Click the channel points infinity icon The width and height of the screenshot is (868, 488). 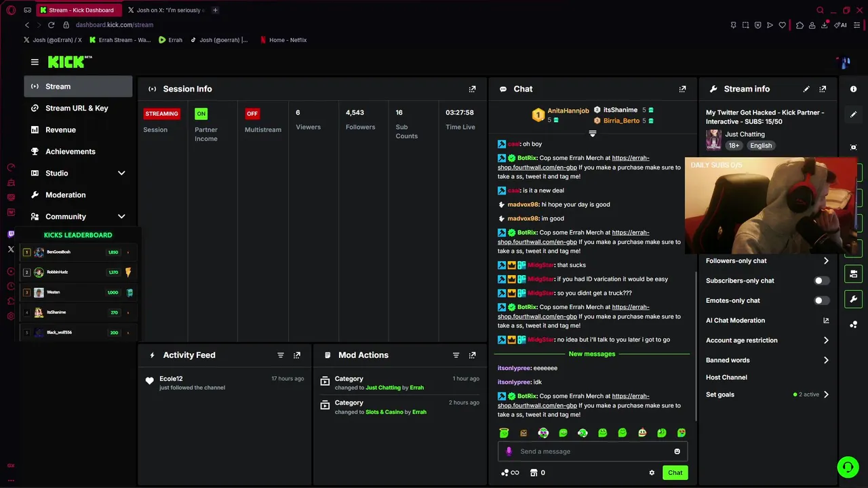(x=510, y=473)
